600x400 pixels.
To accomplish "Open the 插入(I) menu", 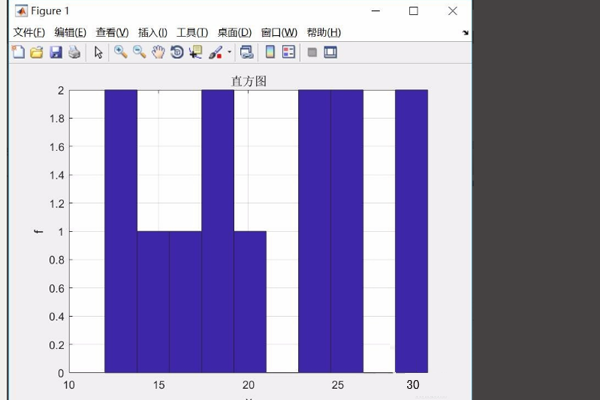I will (153, 33).
